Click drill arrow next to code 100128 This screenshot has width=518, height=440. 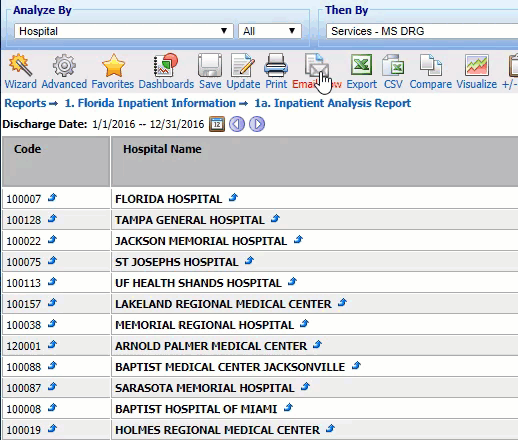[x=52, y=219]
